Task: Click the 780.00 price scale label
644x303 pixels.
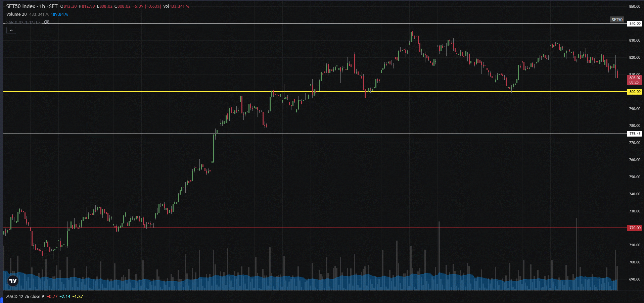Action: tap(635, 125)
